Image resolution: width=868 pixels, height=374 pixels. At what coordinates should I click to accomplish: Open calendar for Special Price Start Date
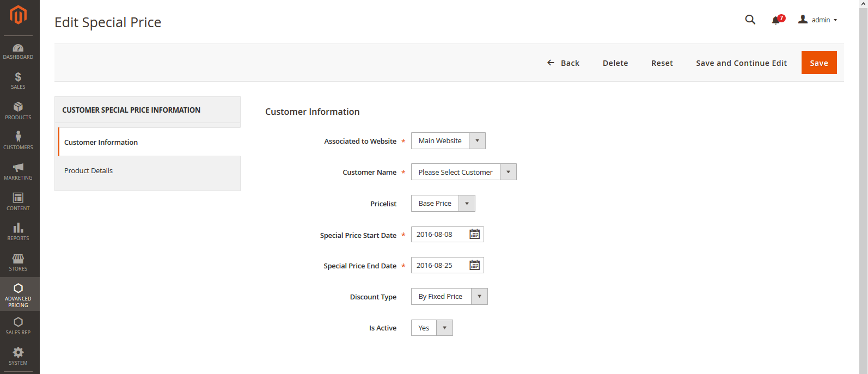click(x=475, y=234)
